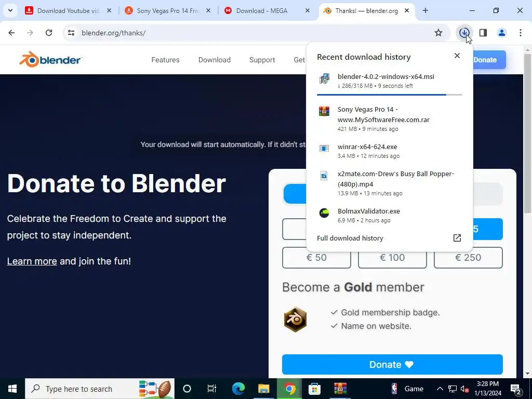Open Chrome's three-dot menu
The height and width of the screenshot is (399, 532).
pyautogui.click(x=521, y=33)
